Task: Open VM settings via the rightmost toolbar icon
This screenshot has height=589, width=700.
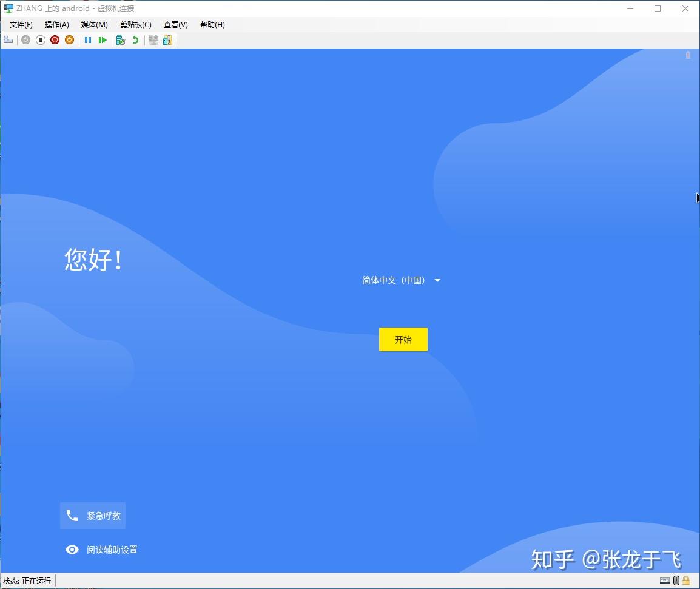Action: coord(167,40)
